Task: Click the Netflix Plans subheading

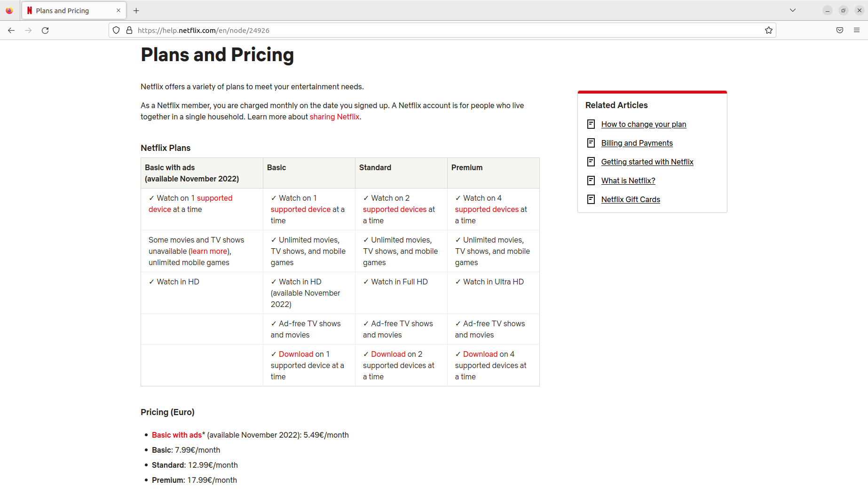Action: (x=166, y=148)
